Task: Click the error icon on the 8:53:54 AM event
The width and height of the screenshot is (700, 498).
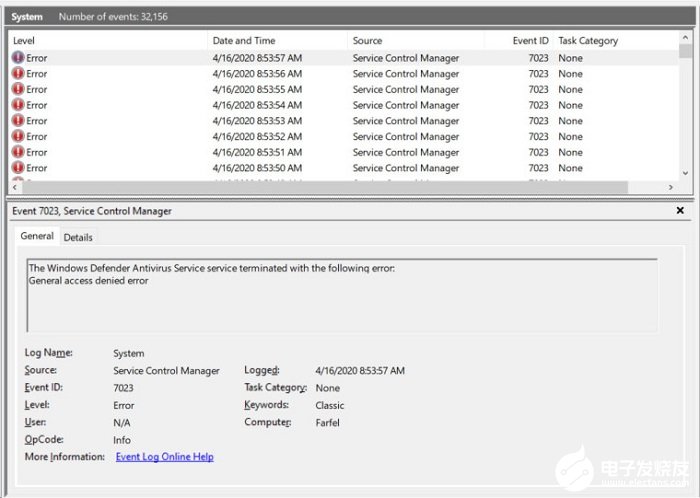Action: pyautogui.click(x=18, y=105)
